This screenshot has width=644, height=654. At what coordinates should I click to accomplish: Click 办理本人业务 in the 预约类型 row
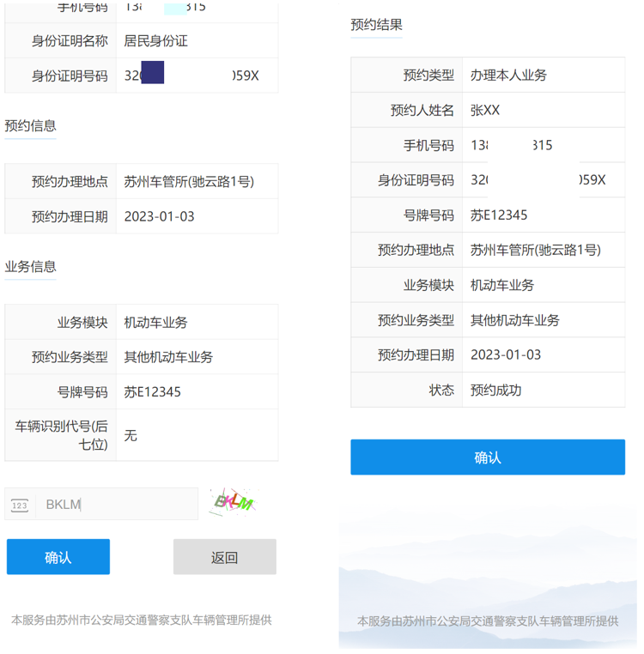pos(508,75)
